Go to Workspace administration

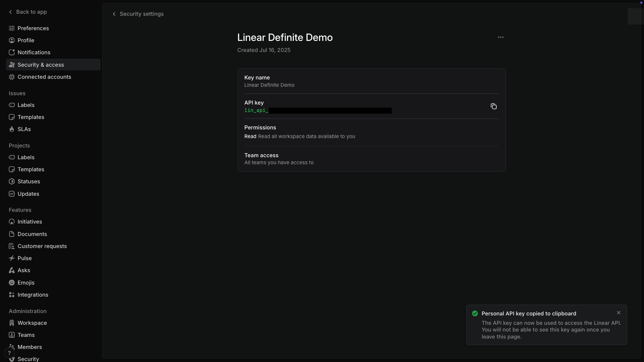32,323
